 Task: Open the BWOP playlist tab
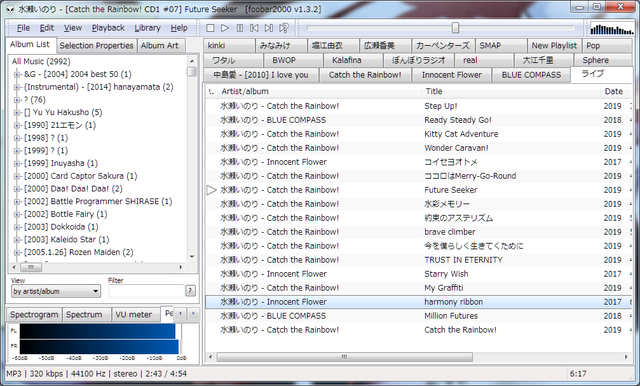pyautogui.click(x=293, y=60)
